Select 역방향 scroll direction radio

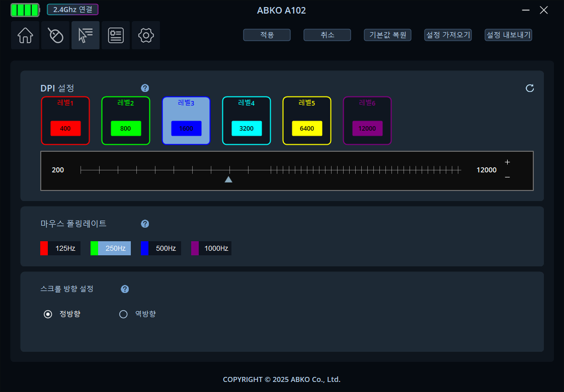(123, 315)
